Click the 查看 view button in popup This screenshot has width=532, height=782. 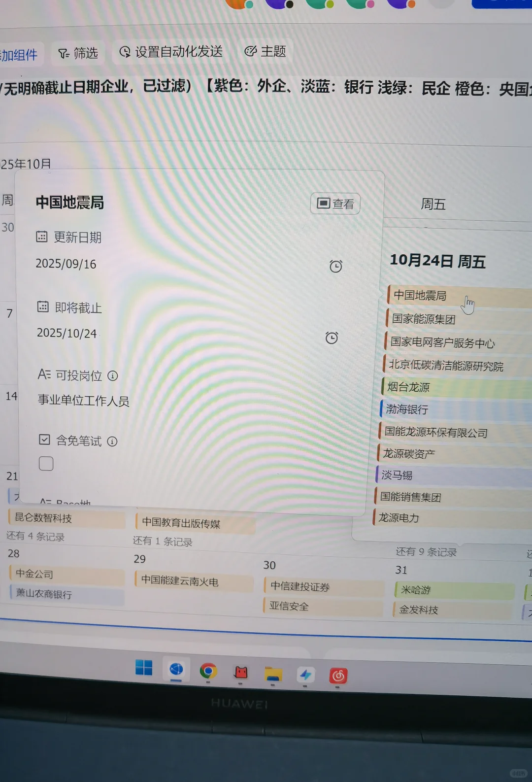point(335,204)
